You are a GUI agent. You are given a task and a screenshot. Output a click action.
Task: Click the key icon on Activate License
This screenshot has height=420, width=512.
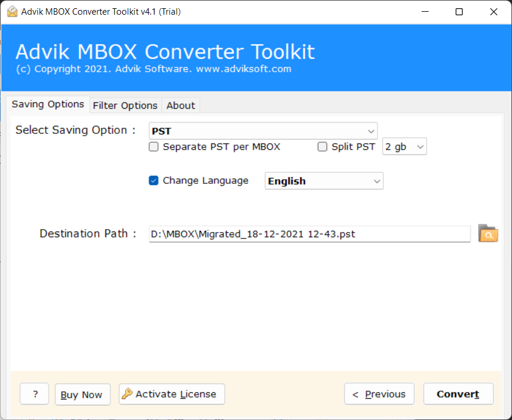(127, 394)
